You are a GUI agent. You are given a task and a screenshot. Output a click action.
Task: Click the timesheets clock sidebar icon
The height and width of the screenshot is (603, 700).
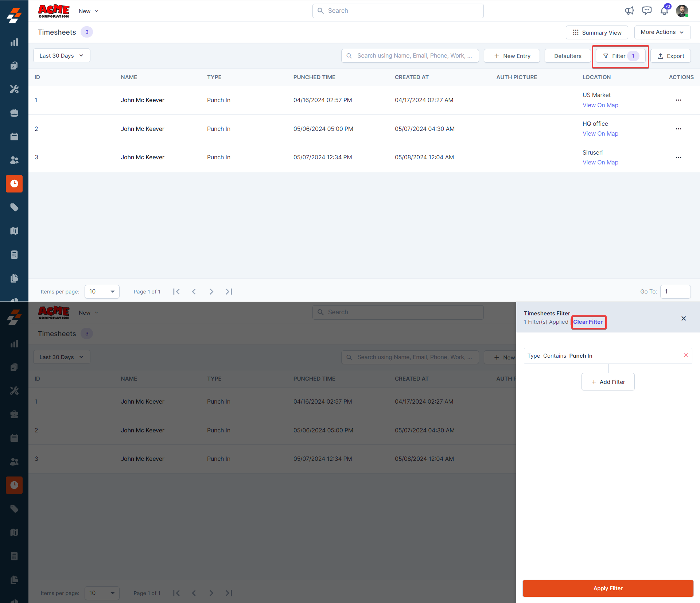click(x=14, y=184)
